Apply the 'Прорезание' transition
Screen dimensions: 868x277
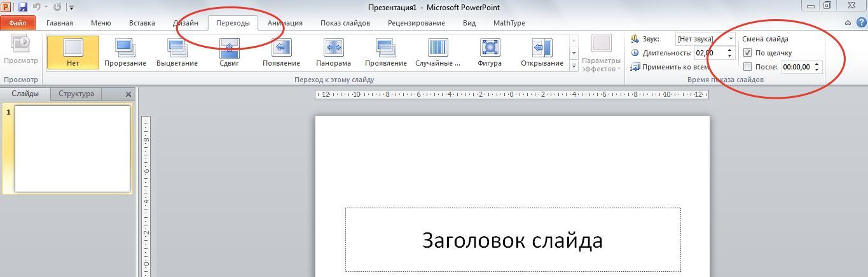(125, 52)
